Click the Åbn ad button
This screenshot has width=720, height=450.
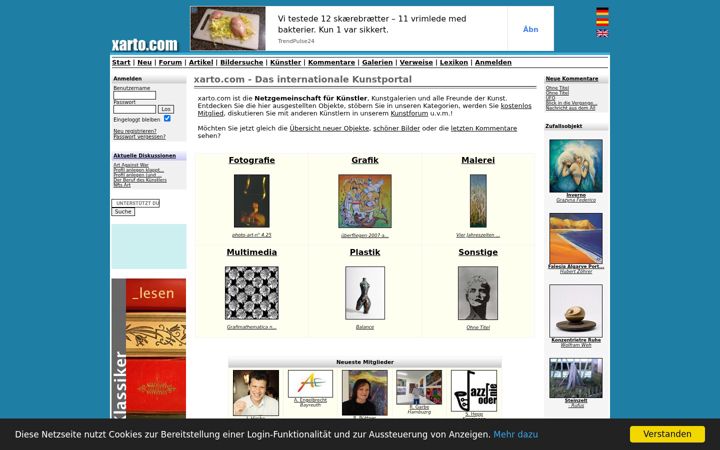click(x=530, y=29)
